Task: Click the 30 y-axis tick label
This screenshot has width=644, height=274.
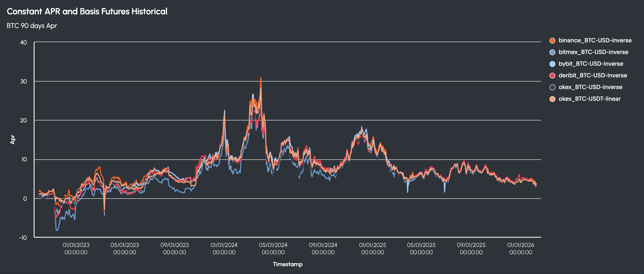Action: [23, 82]
